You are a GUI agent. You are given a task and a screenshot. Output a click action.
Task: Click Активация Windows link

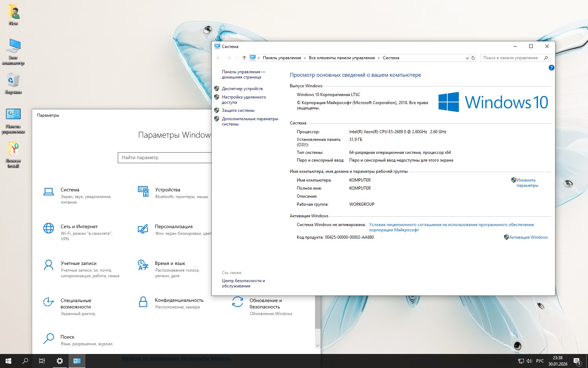(528, 237)
